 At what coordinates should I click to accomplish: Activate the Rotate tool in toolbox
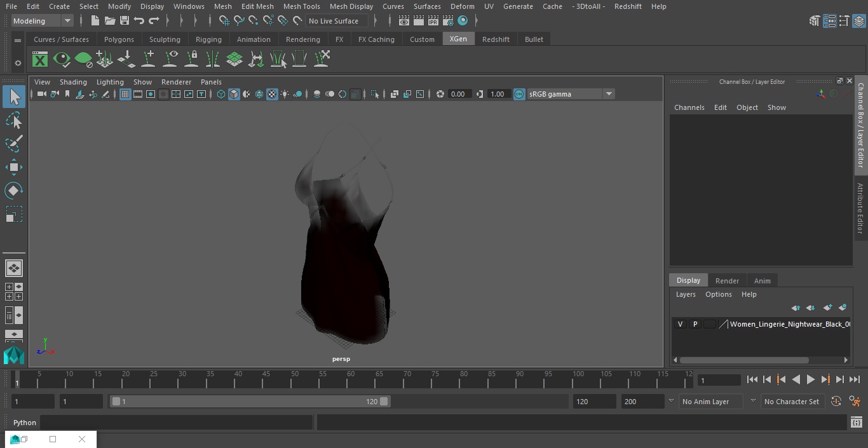click(x=14, y=191)
